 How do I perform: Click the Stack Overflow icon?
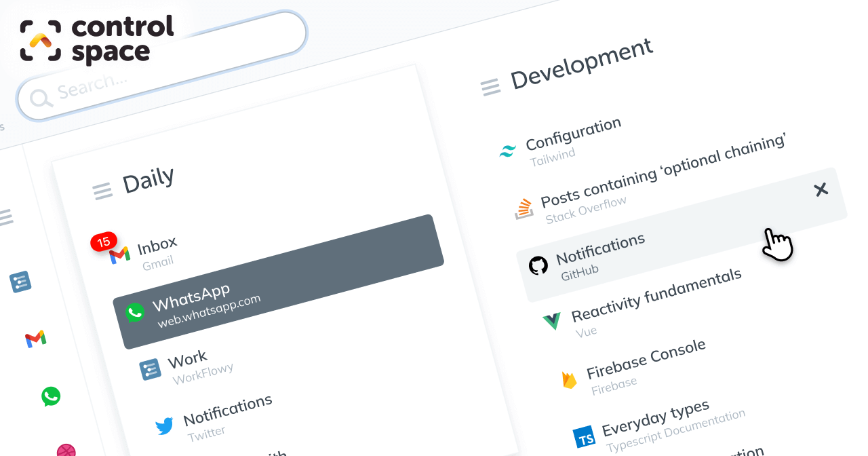tap(524, 209)
